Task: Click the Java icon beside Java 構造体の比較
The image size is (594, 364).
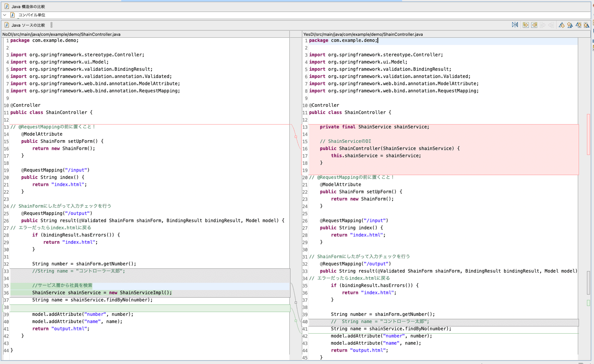Action: [7, 6]
